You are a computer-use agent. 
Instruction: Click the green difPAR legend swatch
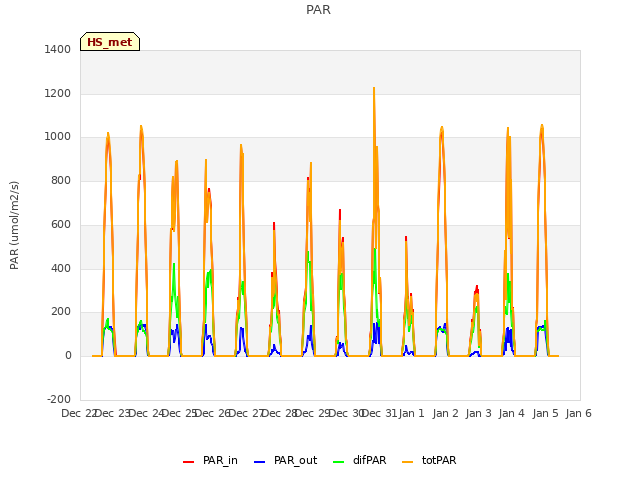tap(339, 462)
